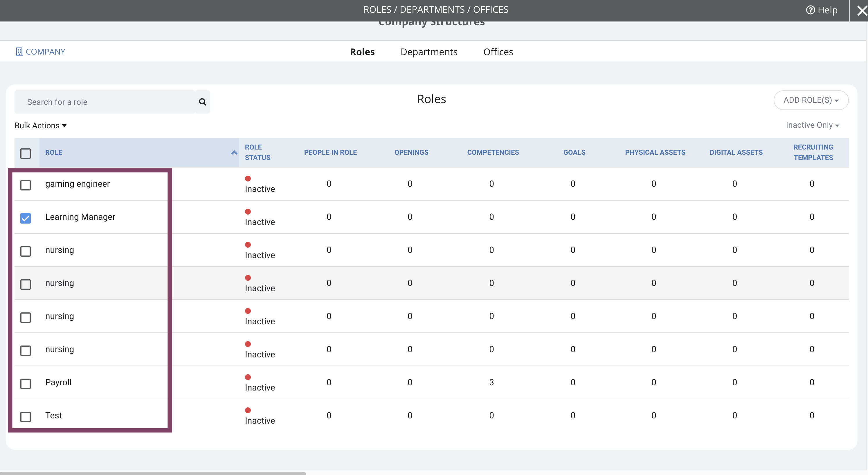
Task: Sort by PEOPLE IN ROLE column
Action: tap(330, 152)
